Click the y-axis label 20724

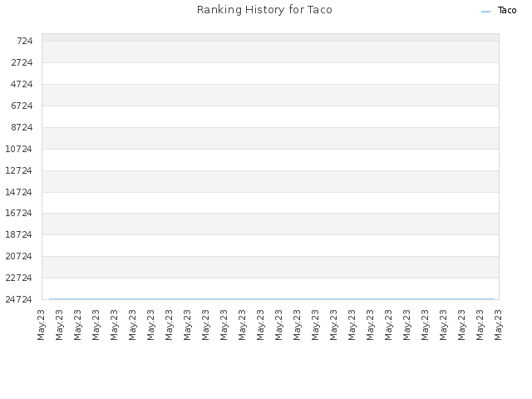click(18, 257)
